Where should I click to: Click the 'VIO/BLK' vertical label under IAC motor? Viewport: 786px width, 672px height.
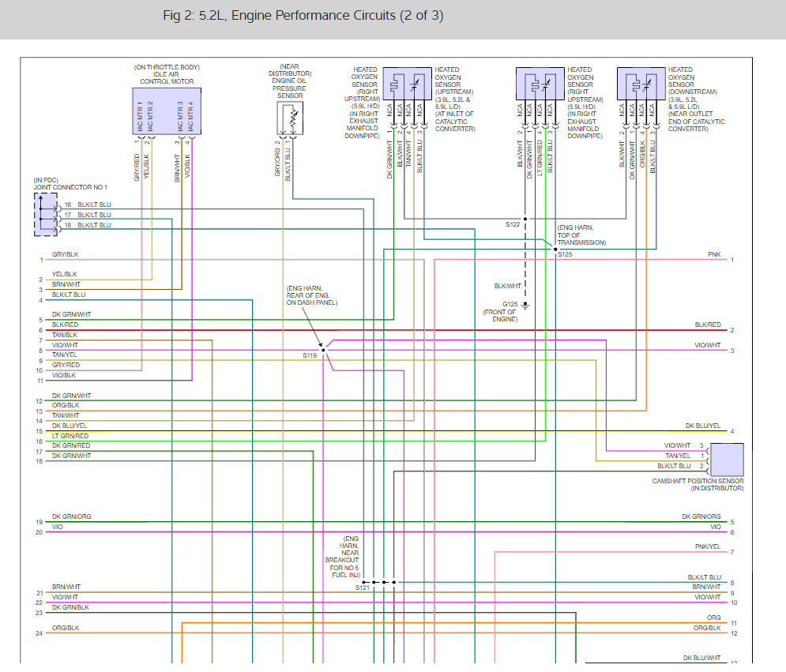187,166
